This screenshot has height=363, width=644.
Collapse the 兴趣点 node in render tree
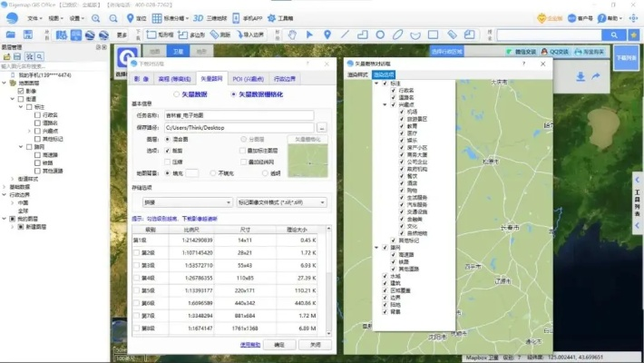tap(385, 104)
